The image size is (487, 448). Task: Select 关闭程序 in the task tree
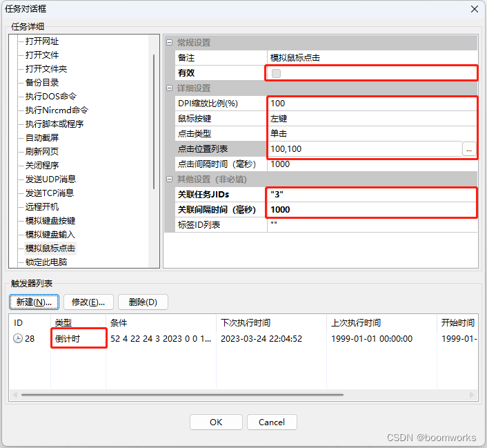[x=42, y=165]
